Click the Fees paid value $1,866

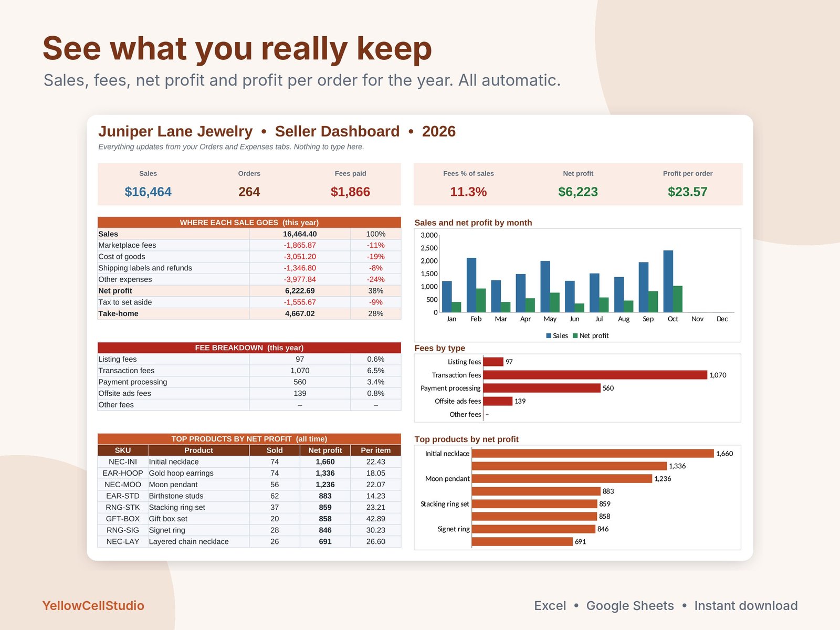(350, 192)
